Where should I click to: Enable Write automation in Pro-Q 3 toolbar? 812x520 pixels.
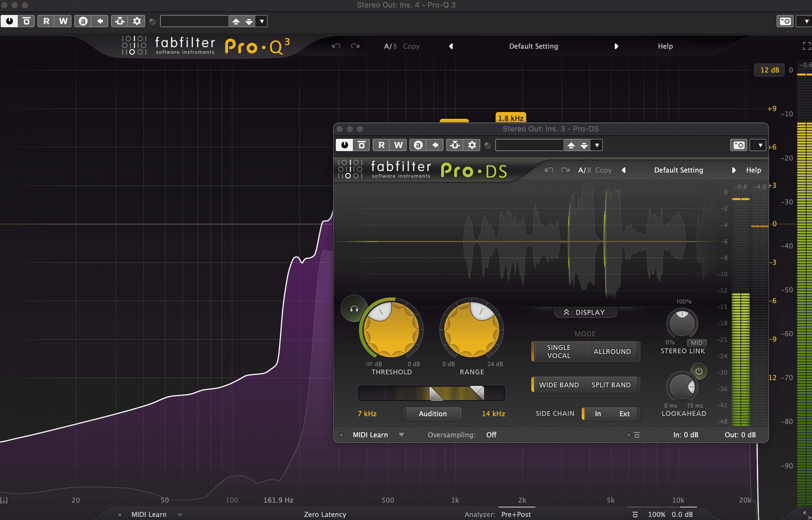(x=63, y=21)
